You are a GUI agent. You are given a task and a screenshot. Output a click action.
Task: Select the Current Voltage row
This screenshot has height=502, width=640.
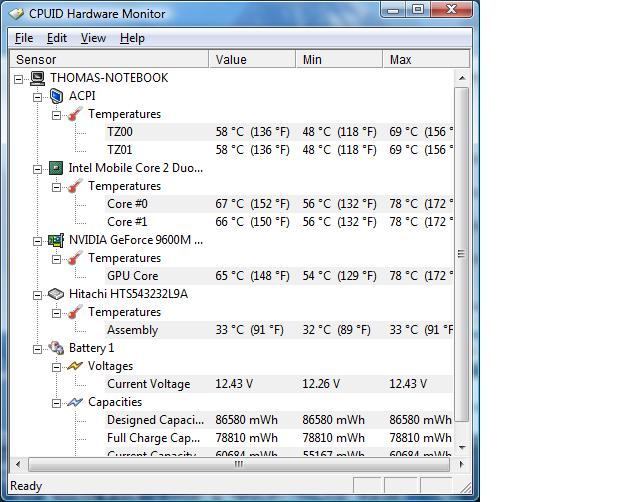[x=279, y=384]
